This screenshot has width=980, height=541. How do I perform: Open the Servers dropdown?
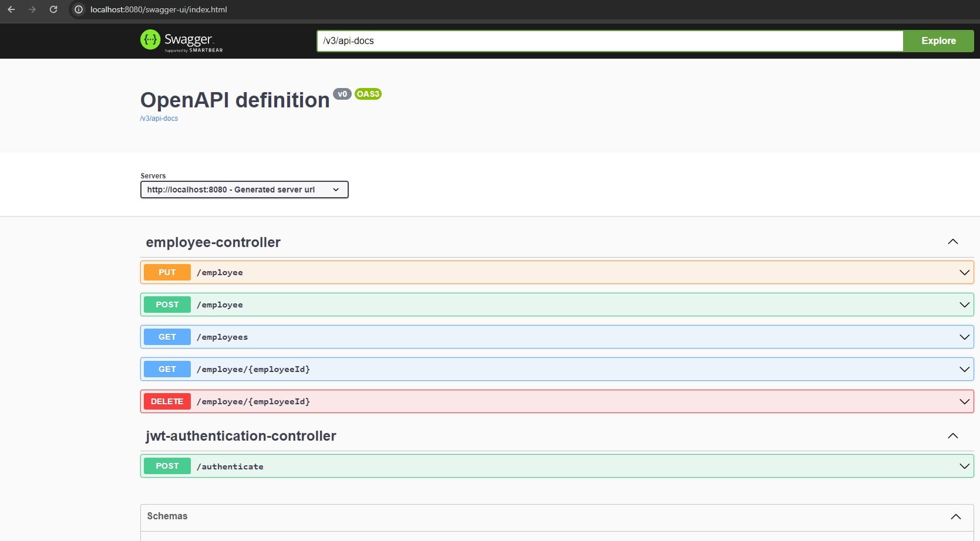(x=244, y=190)
